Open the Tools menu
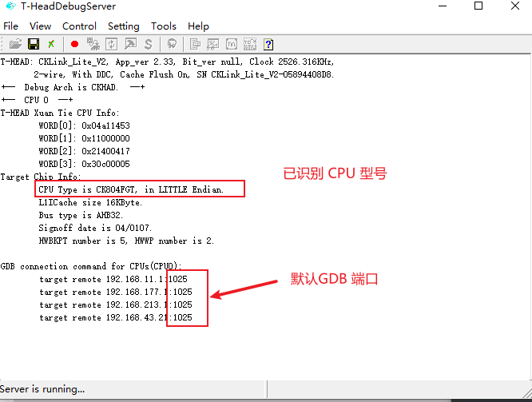This screenshot has width=532, height=402. (x=164, y=26)
